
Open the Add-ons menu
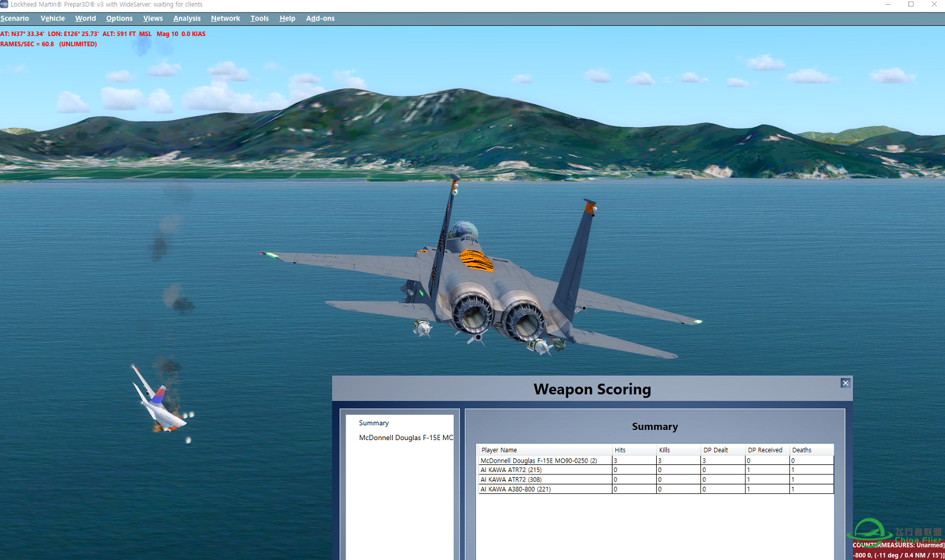[320, 18]
